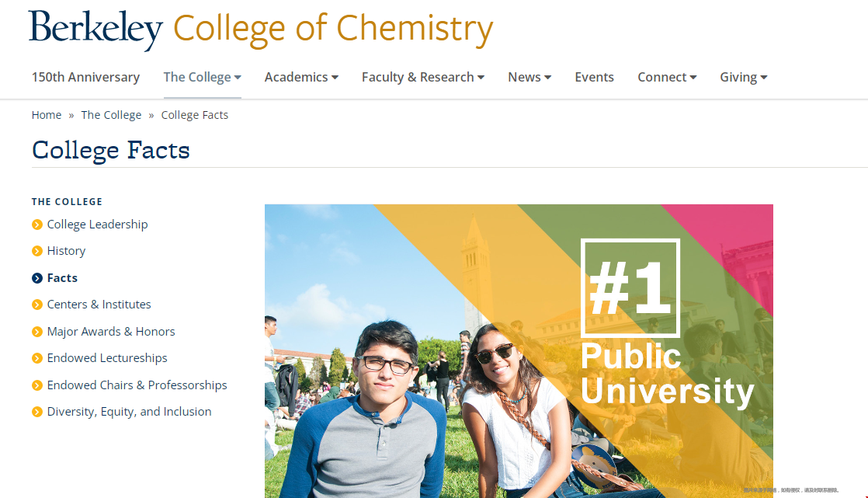The width and height of the screenshot is (868, 498).
Task: Open Endowed Chairs & Professorships link
Action: point(137,385)
